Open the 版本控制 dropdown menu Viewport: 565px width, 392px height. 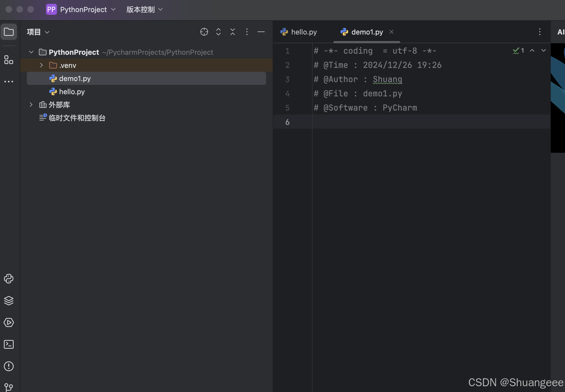click(144, 10)
